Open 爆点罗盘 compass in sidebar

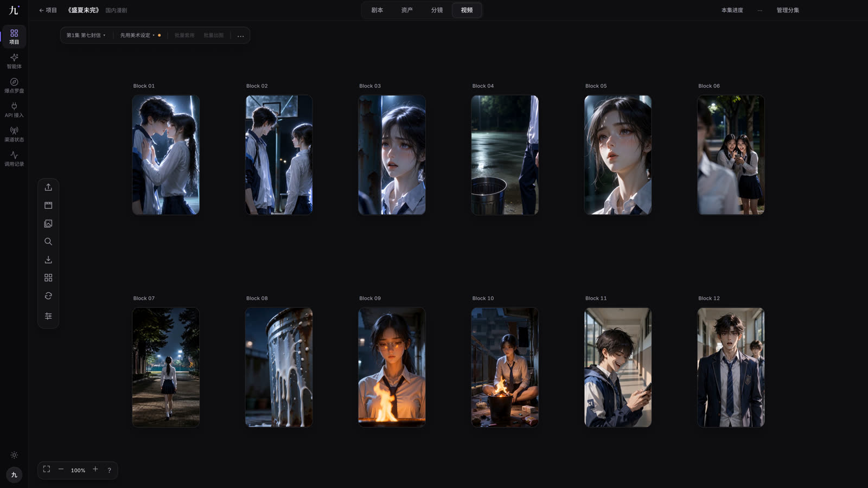(14, 86)
